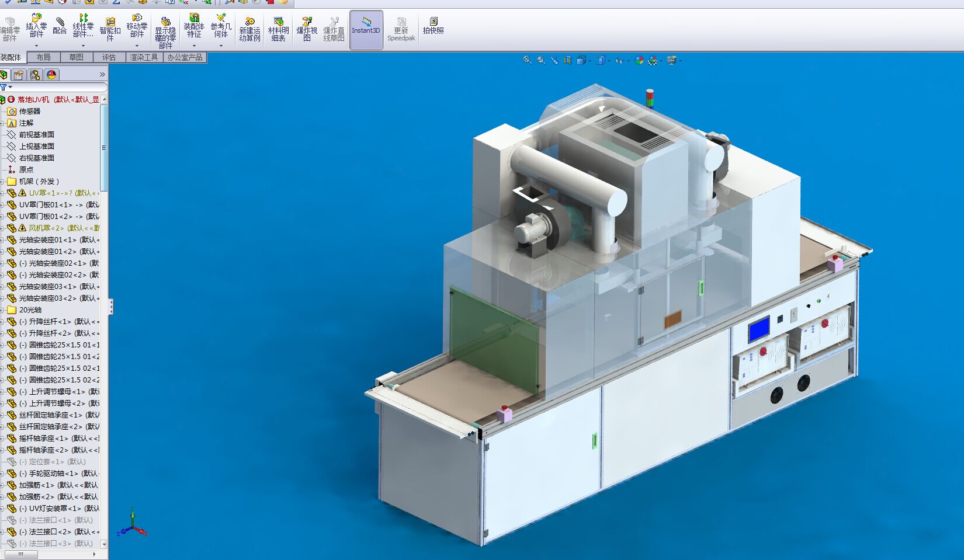Switch to the 装配体 tab
Viewport: 964px width, 560px height.
12,57
